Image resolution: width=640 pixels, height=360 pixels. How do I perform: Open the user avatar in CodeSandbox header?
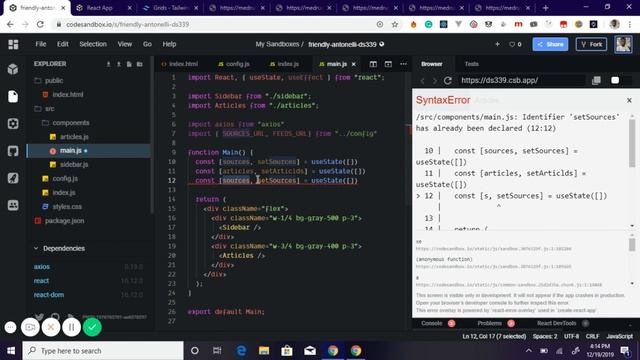(x=623, y=44)
